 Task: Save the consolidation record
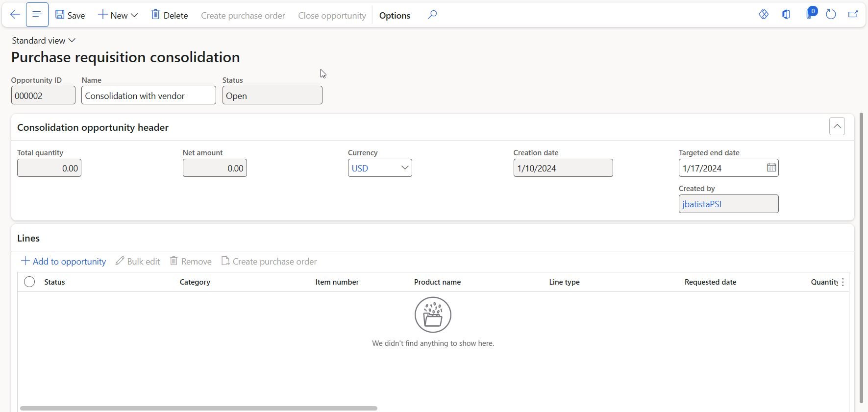click(70, 15)
